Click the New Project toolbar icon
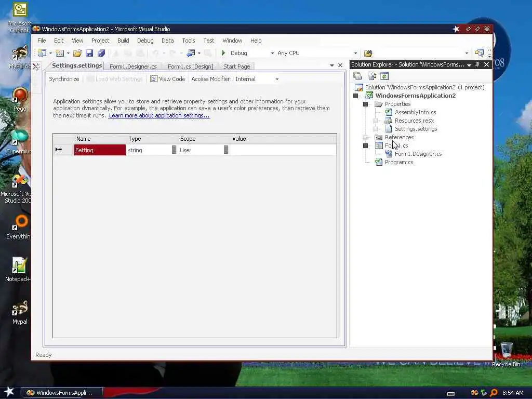Screen dimensions: 532x399 (42, 53)
